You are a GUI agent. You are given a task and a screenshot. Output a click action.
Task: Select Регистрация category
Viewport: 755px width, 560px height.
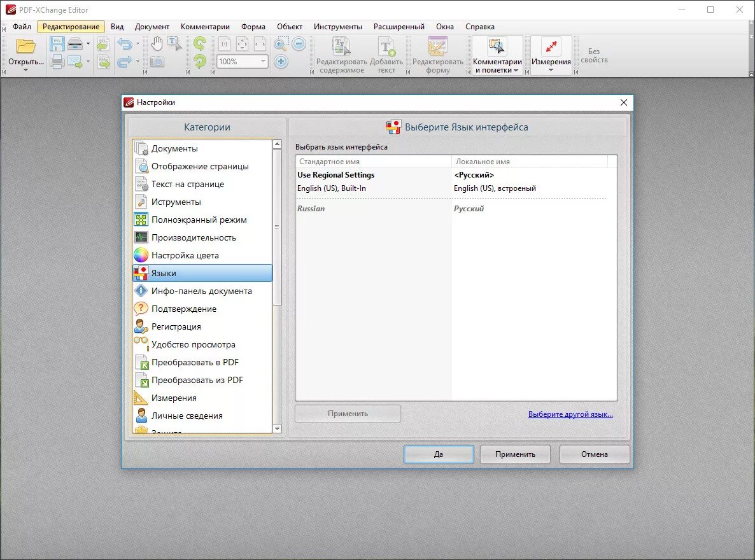click(x=202, y=326)
